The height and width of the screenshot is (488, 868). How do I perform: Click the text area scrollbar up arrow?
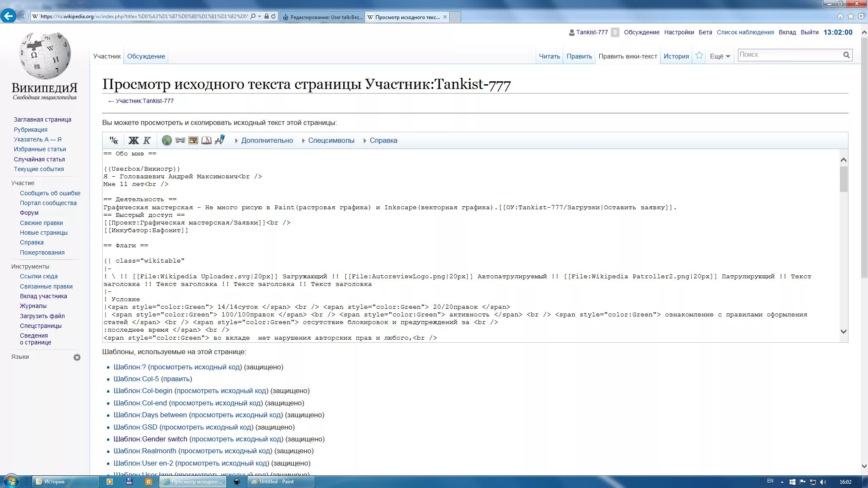coord(843,160)
